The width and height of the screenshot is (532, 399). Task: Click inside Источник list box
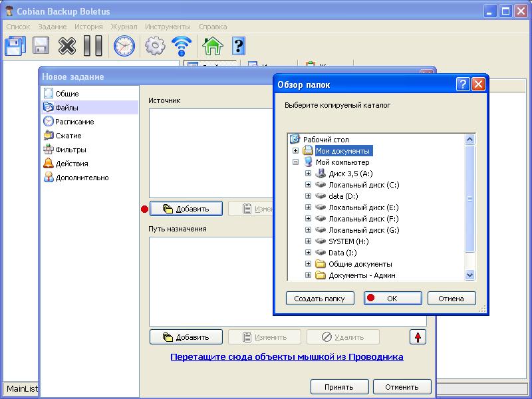[x=211, y=154]
